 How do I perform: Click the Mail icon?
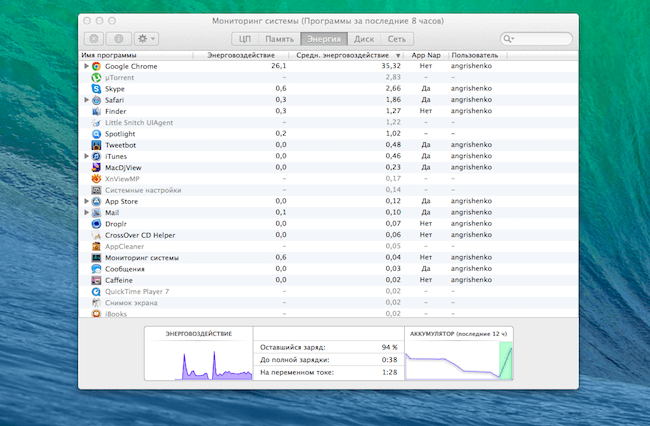coord(96,213)
